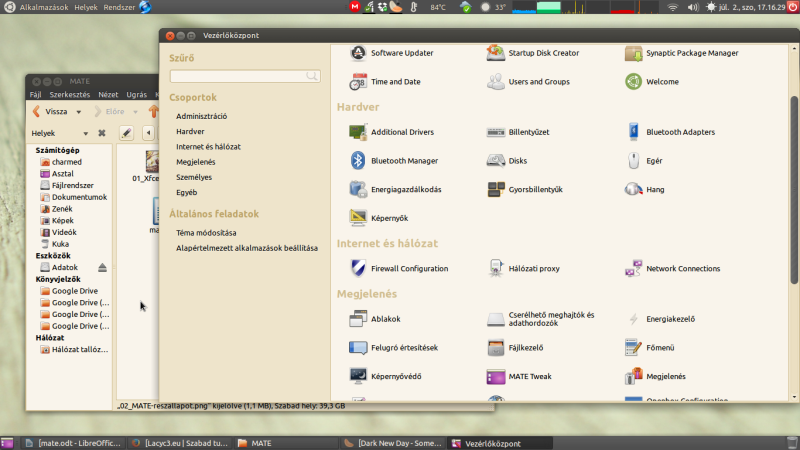Open Felugró értesítések settings
This screenshot has height=450, width=800.
pyautogui.click(x=393, y=347)
